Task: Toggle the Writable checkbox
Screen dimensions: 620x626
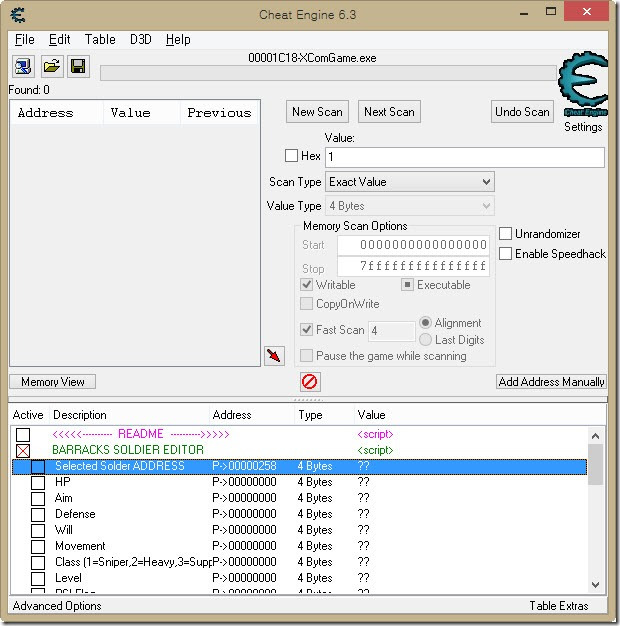Action: click(x=306, y=285)
